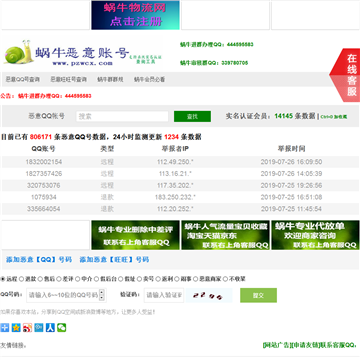Click the 联系客服QQ footer link

point(338,345)
